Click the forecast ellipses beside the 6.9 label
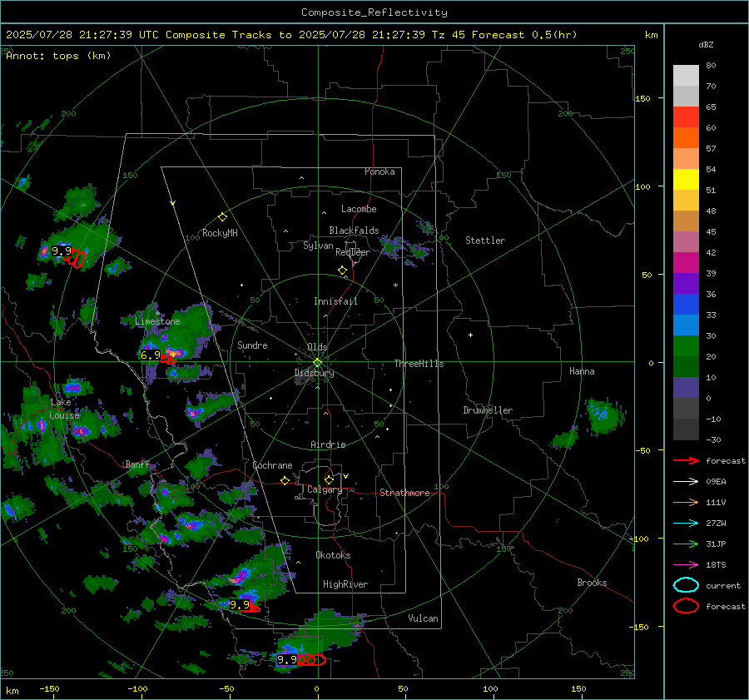This screenshot has width=749, height=700. tap(168, 359)
